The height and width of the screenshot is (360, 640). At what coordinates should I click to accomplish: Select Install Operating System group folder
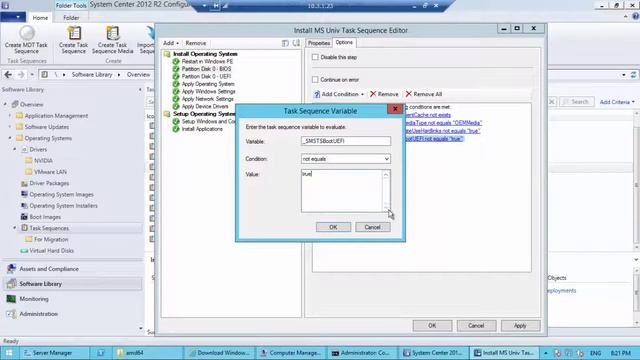click(167, 54)
